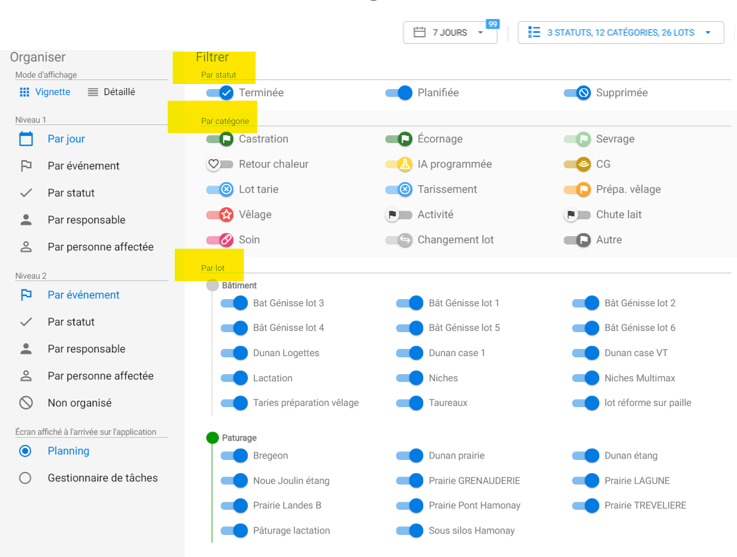Viewport: 737px width, 557px height.
Task: Toggle the Tarissement category switch
Action: tap(399, 189)
